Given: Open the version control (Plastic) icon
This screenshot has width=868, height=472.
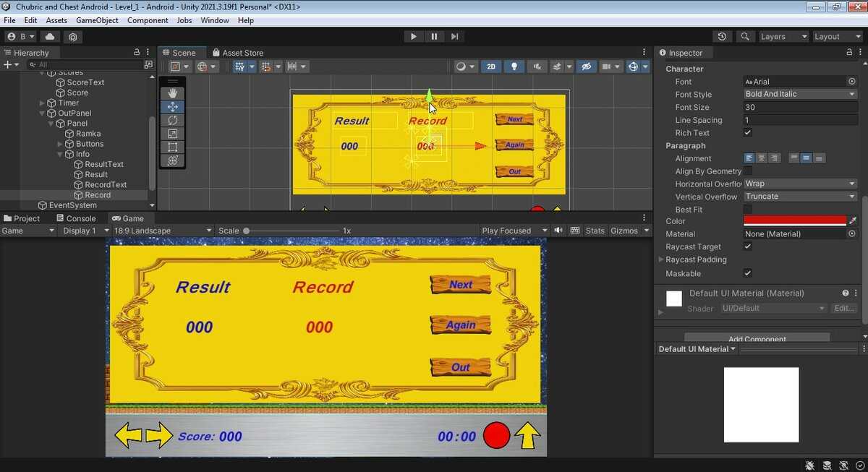Looking at the screenshot, I should click(x=73, y=37).
